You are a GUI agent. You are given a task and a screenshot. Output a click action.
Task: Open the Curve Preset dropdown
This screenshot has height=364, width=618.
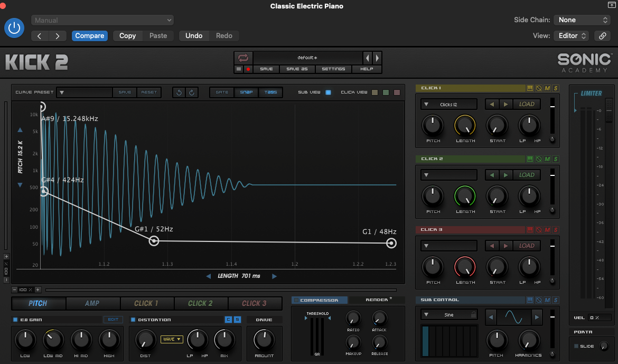coord(85,92)
